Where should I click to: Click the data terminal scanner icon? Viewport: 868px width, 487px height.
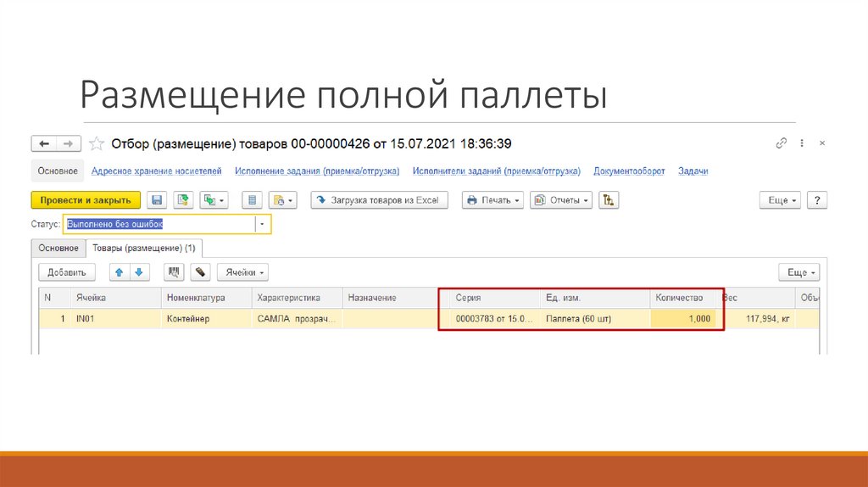tap(200, 272)
